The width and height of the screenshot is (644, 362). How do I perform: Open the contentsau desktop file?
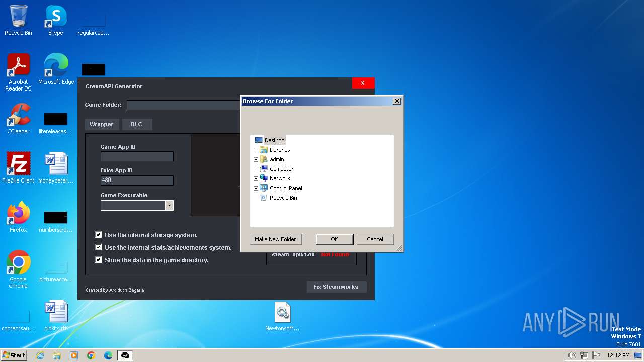pyautogui.click(x=18, y=320)
